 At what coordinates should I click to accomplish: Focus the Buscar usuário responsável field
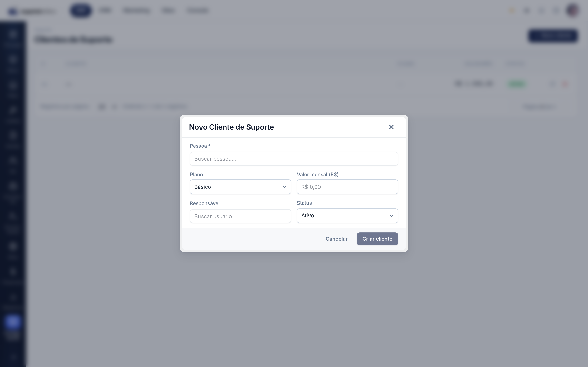(x=240, y=216)
